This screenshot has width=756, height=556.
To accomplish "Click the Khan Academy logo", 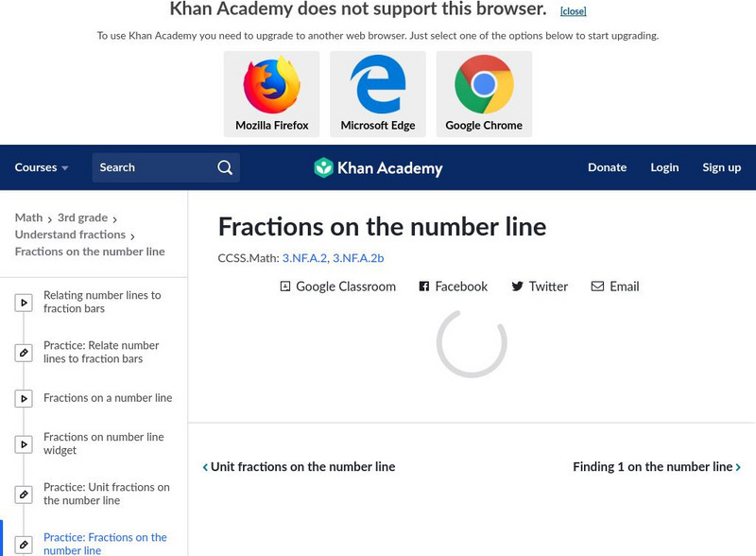I will (x=378, y=168).
